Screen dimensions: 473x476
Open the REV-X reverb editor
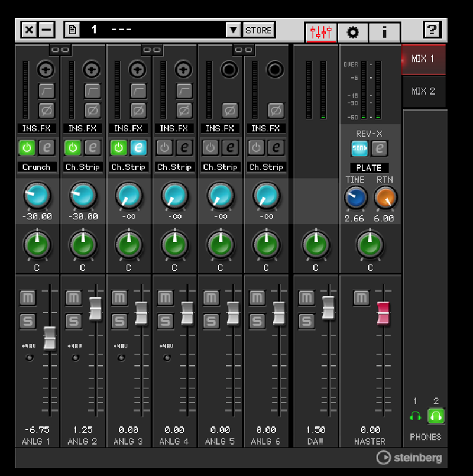point(380,148)
